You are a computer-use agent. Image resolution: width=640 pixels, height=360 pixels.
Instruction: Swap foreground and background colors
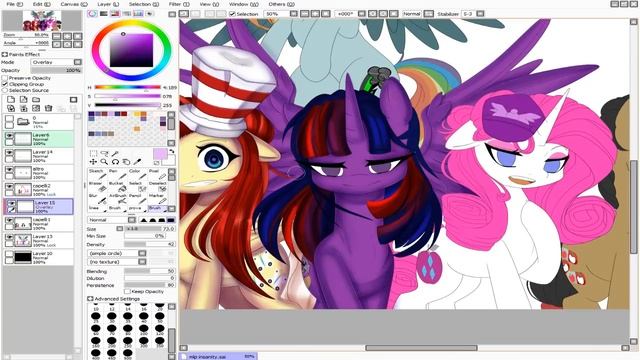click(x=172, y=151)
